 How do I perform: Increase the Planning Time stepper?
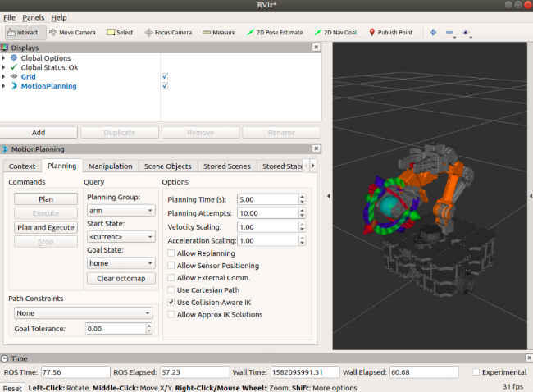(303, 197)
